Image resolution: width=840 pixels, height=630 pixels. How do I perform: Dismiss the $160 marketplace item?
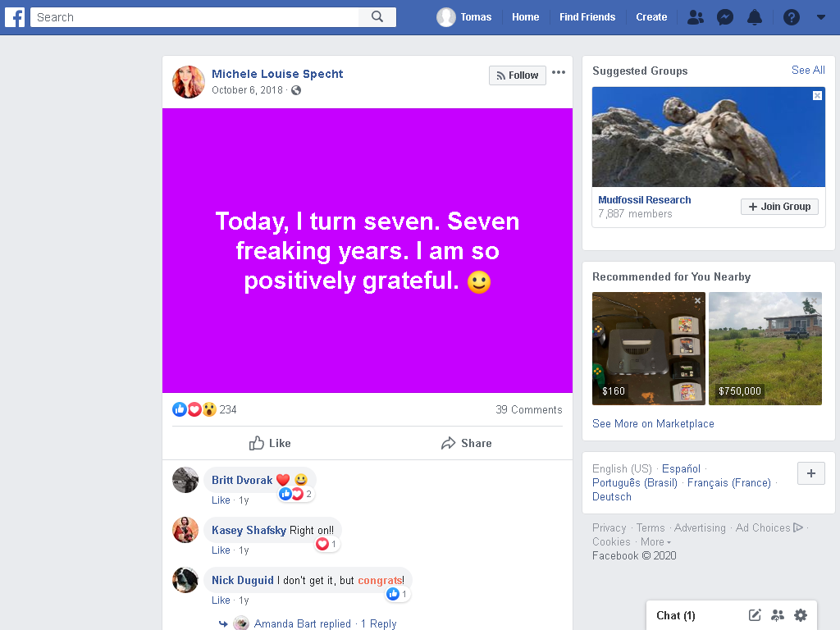click(x=697, y=300)
